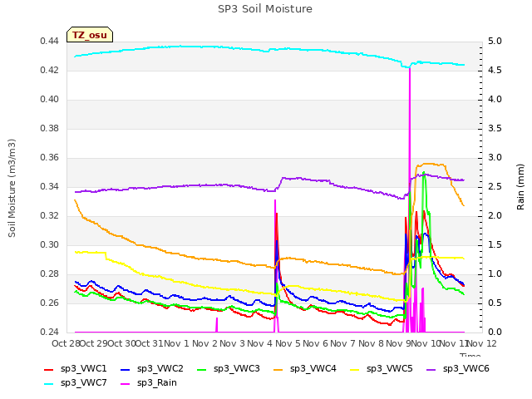The height and width of the screenshot is (399, 532).
Task: Select the sp3_VWC5 legend label
Action: coord(390,369)
